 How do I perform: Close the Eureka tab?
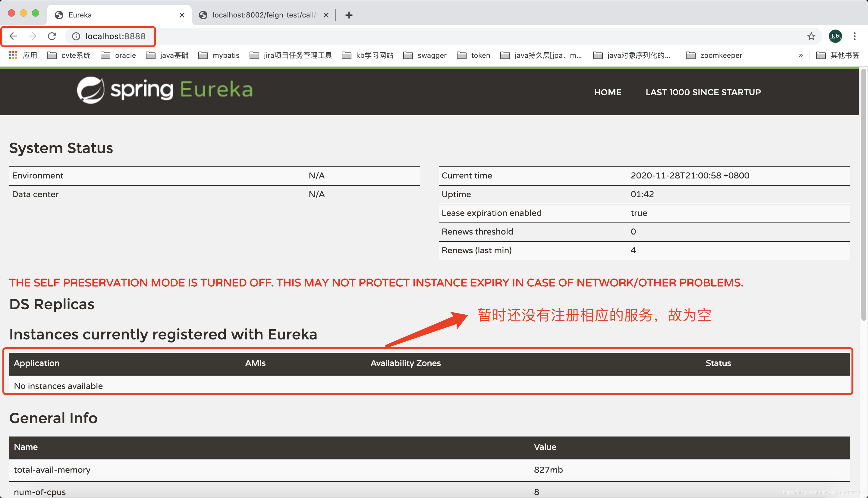(x=182, y=15)
